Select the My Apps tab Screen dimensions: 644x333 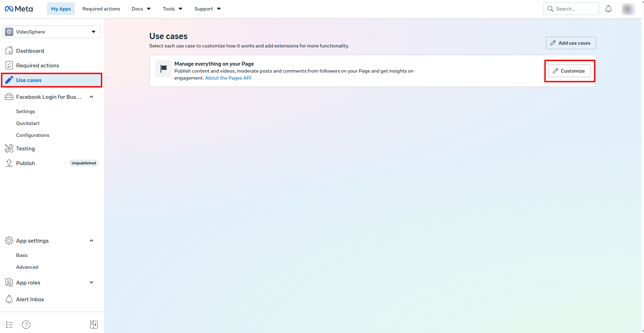pyautogui.click(x=61, y=9)
